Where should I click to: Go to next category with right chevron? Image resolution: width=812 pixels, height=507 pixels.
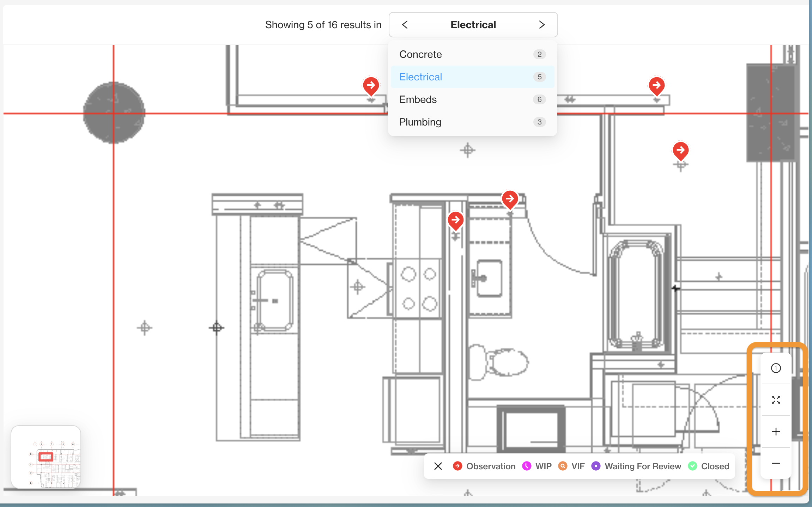click(x=542, y=25)
